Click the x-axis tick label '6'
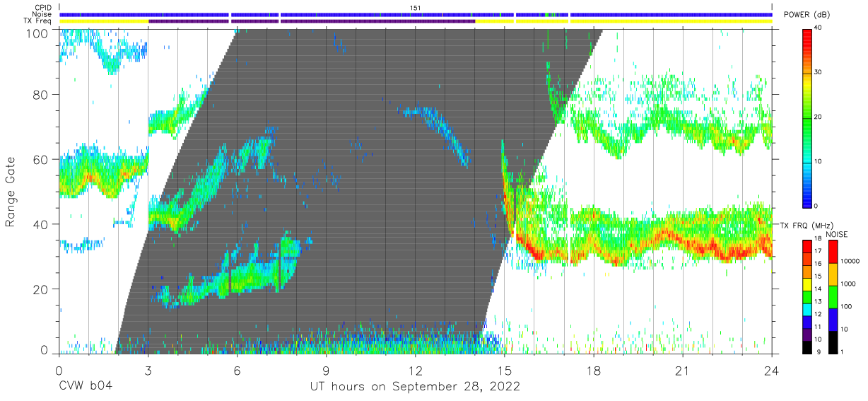Image resolution: width=868 pixels, height=401 pixels. click(237, 370)
